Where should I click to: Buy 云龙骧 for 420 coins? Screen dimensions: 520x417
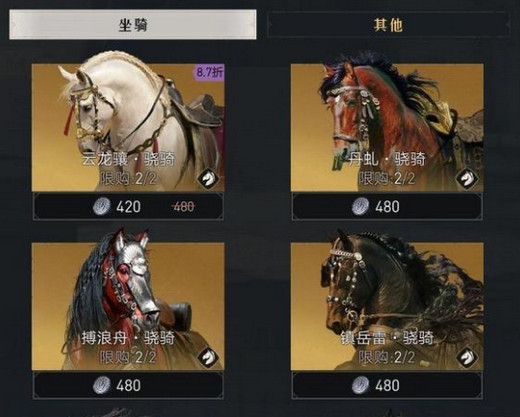pyautogui.click(x=128, y=207)
